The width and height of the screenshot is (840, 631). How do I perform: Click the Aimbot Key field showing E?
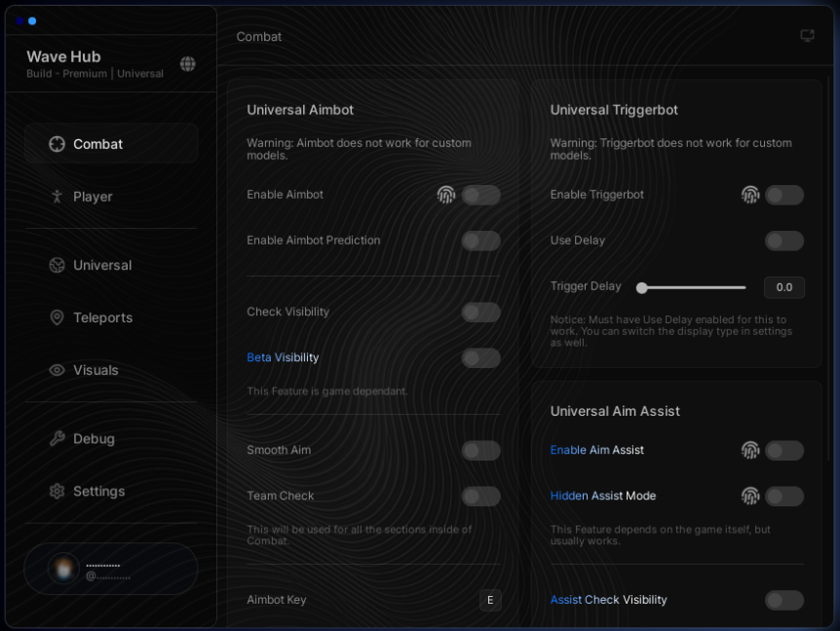click(x=492, y=600)
